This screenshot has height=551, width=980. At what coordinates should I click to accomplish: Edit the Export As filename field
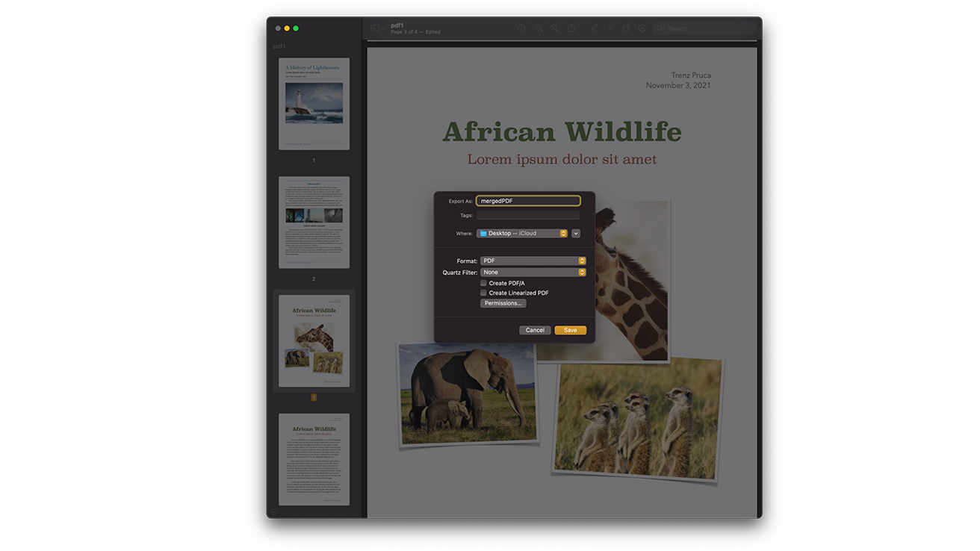tap(528, 201)
